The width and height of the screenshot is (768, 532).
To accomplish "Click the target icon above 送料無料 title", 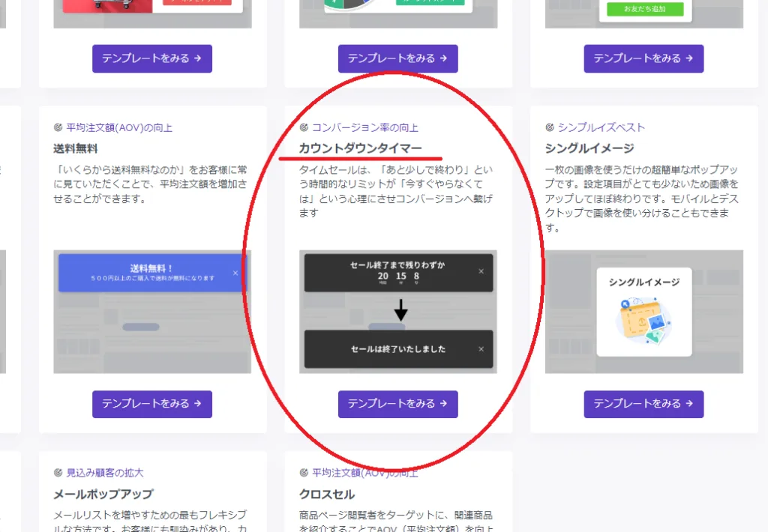I will (58, 127).
